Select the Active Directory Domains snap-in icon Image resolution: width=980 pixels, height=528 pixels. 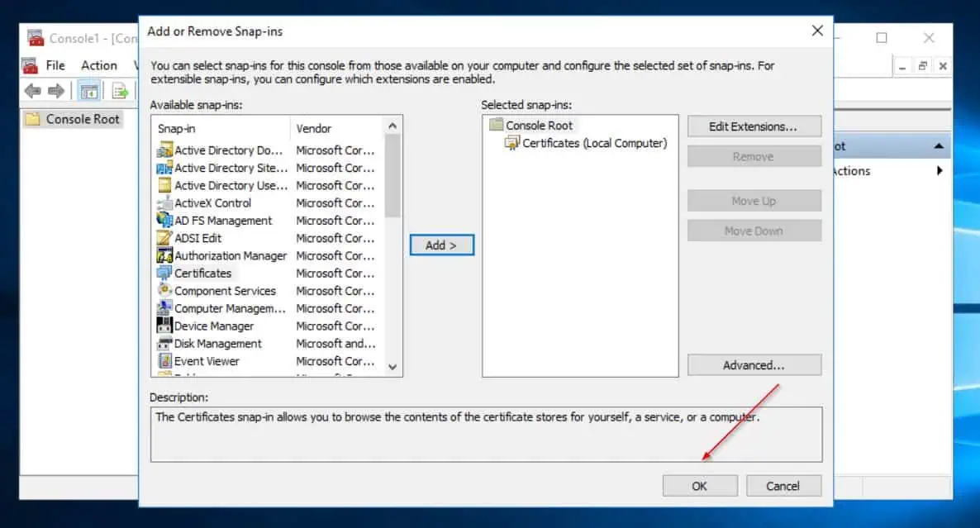[x=164, y=150]
